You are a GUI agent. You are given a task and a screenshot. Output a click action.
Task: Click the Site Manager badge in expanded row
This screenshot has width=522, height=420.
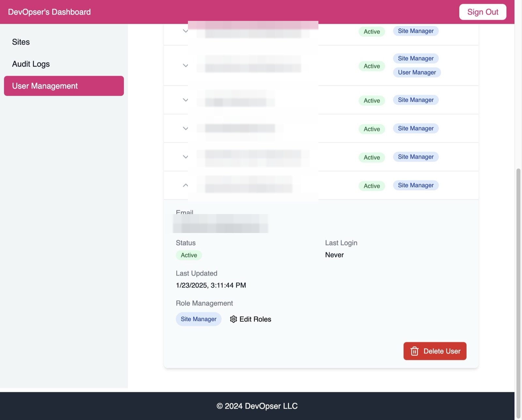click(416, 185)
